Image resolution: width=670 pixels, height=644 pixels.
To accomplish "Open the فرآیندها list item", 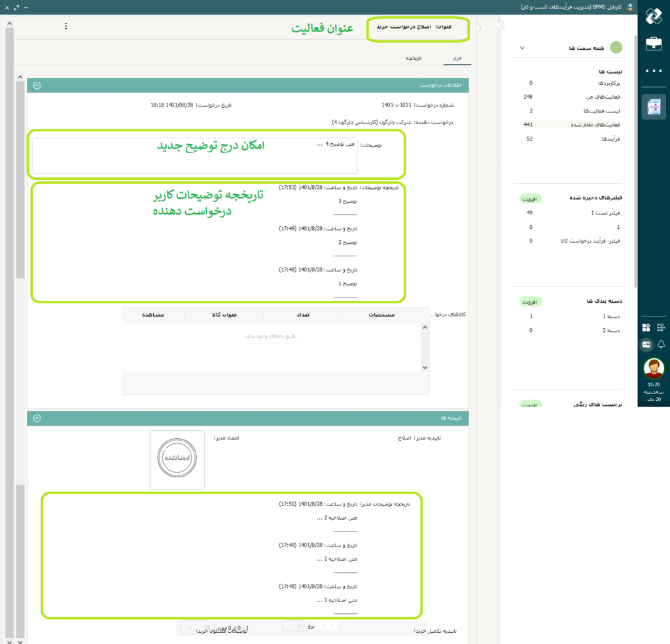I will point(610,139).
